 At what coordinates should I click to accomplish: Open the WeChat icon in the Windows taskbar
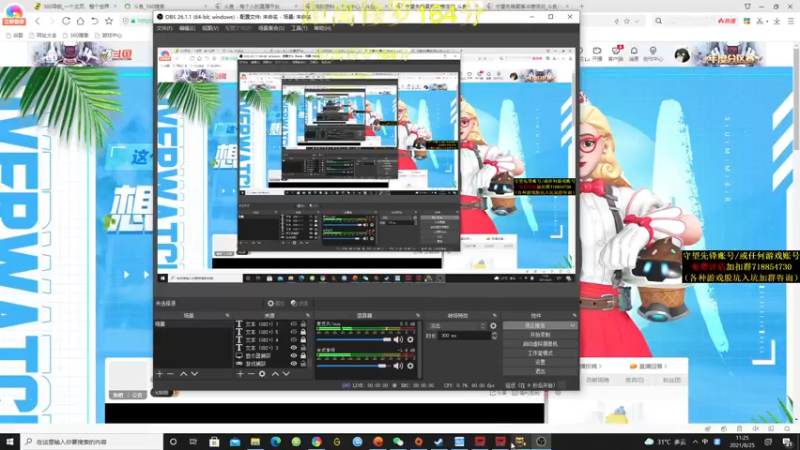coord(398,442)
